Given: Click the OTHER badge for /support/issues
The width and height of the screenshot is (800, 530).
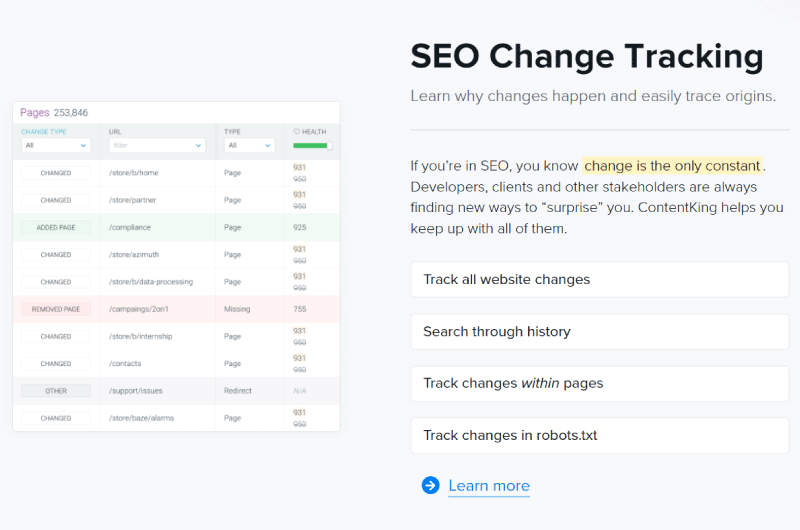Looking at the screenshot, I should (x=56, y=391).
